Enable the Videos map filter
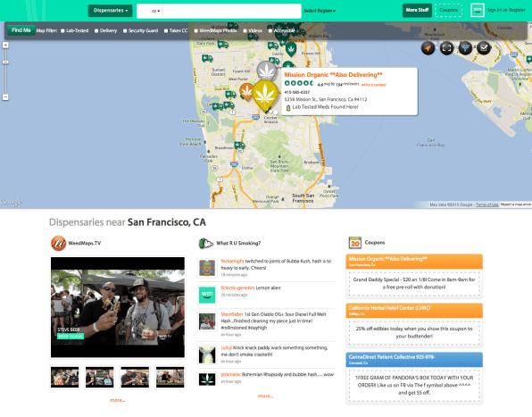Viewport: 532px width, 417px height. 245,31
